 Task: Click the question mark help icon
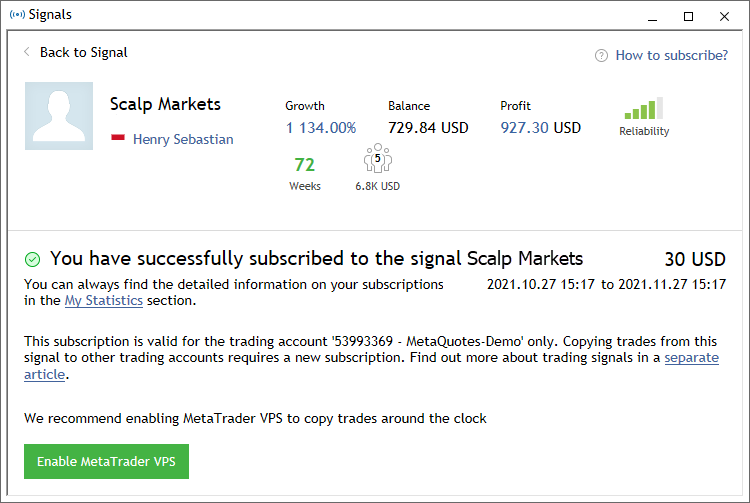(x=601, y=56)
